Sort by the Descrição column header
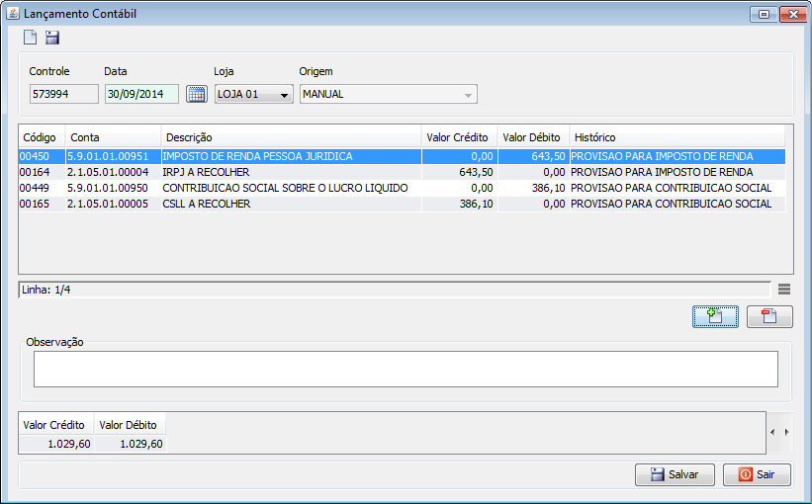This screenshot has height=504, width=812. [292, 137]
